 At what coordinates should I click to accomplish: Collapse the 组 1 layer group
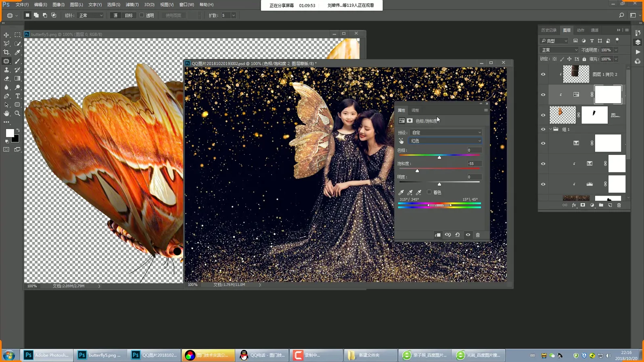[x=550, y=129]
